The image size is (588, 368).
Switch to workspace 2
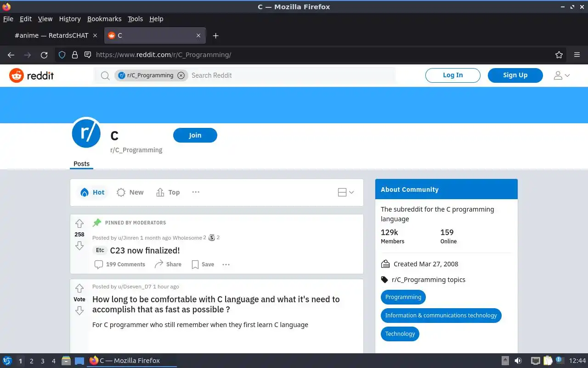click(32, 361)
